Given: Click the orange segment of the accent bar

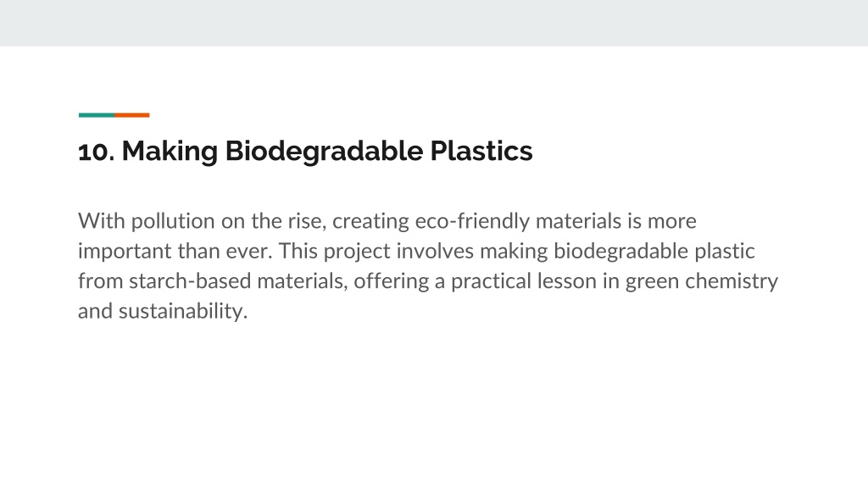Looking at the screenshot, I should [x=131, y=115].
